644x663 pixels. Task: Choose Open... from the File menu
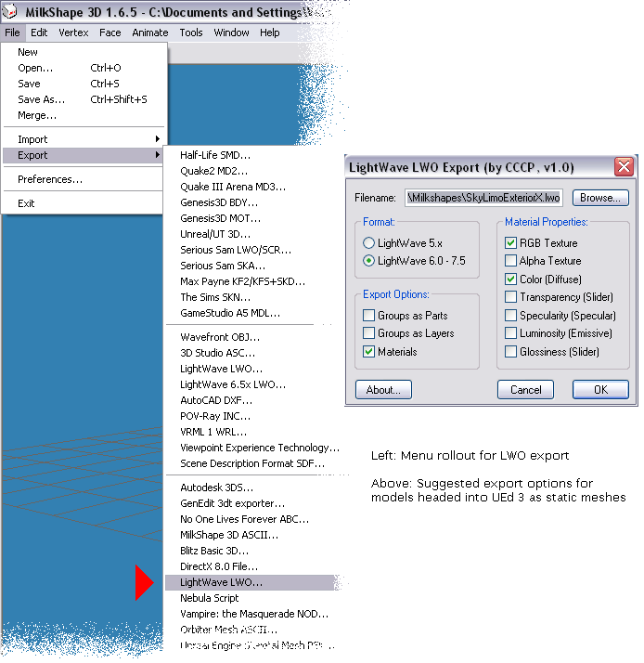(x=83, y=68)
